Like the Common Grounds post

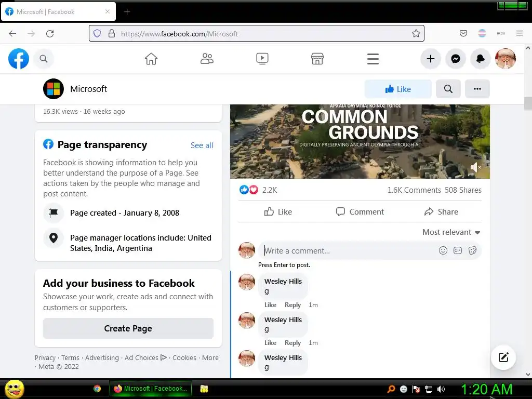[278, 212]
